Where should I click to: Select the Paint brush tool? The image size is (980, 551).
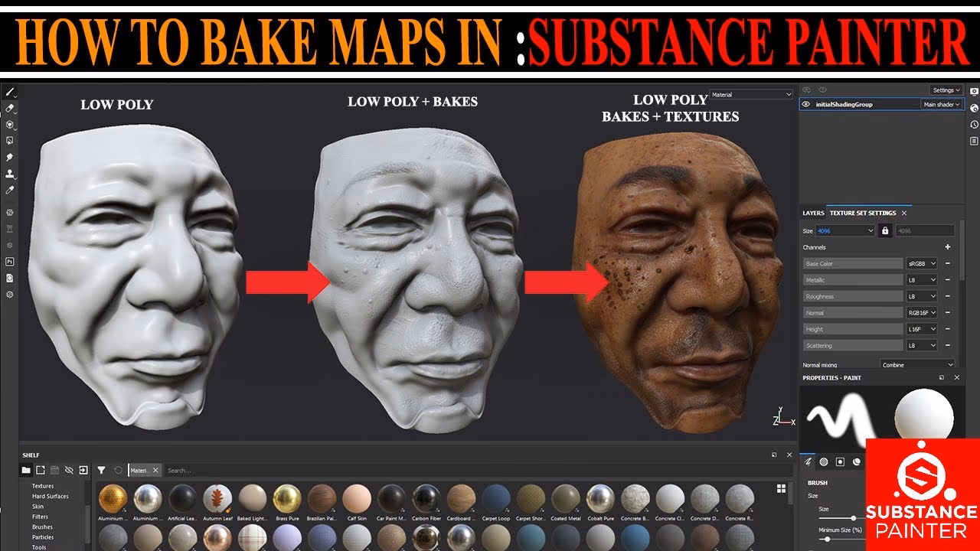click(x=10, y=92)
